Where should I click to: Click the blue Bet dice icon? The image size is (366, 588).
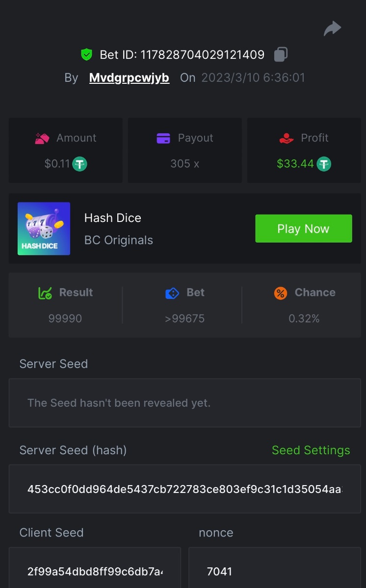[x=172, y=293]
